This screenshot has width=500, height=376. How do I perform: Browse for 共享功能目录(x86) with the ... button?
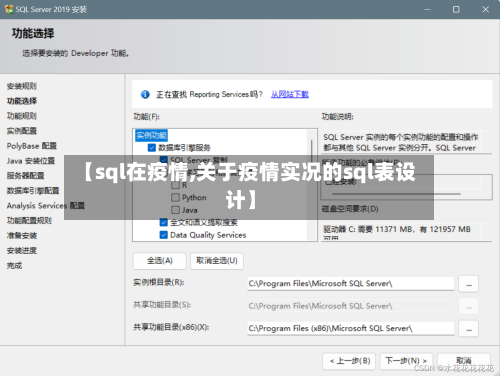(x=469, y=329)
